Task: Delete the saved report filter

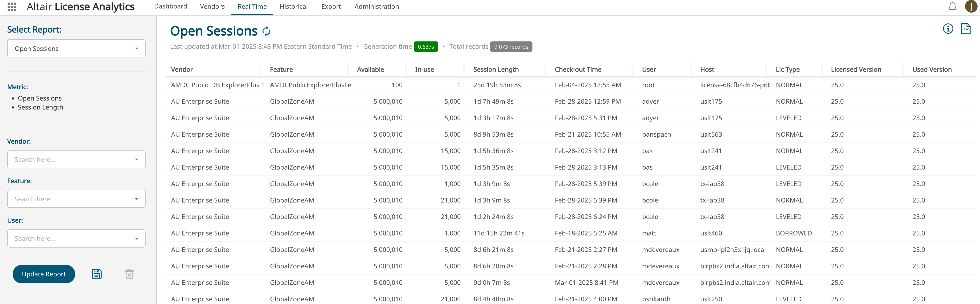Action: (x=129, y=274)
